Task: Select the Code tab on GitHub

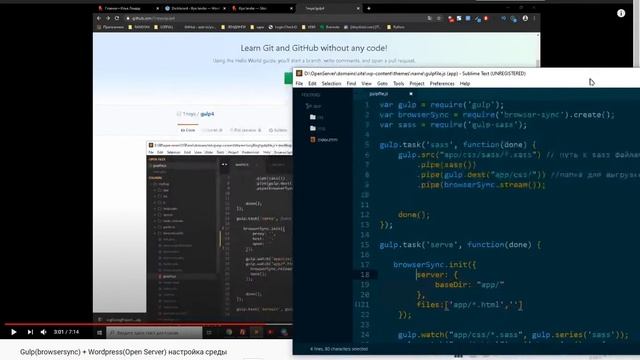Action: (x=188, y=130)
